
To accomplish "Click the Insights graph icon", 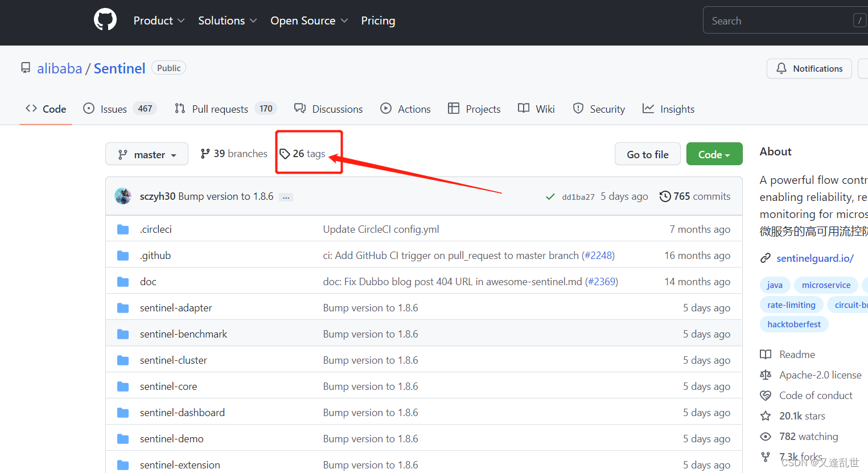I will pyautogui.click(x=648, y=108).
